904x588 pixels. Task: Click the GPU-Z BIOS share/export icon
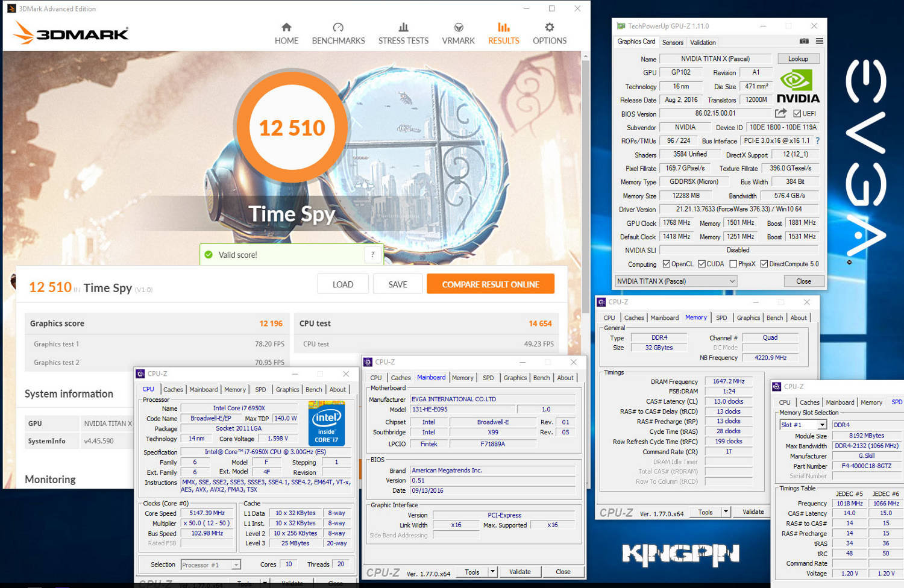pos(780,113)
